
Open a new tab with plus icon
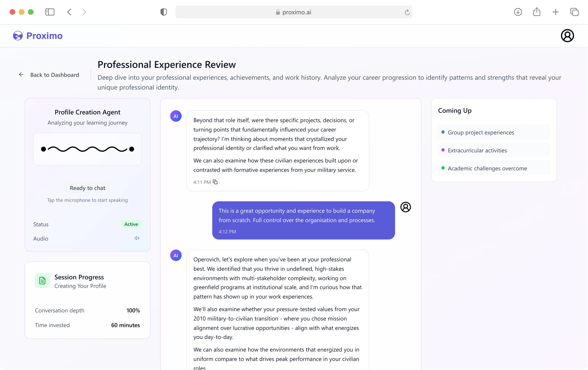(555, 12)
